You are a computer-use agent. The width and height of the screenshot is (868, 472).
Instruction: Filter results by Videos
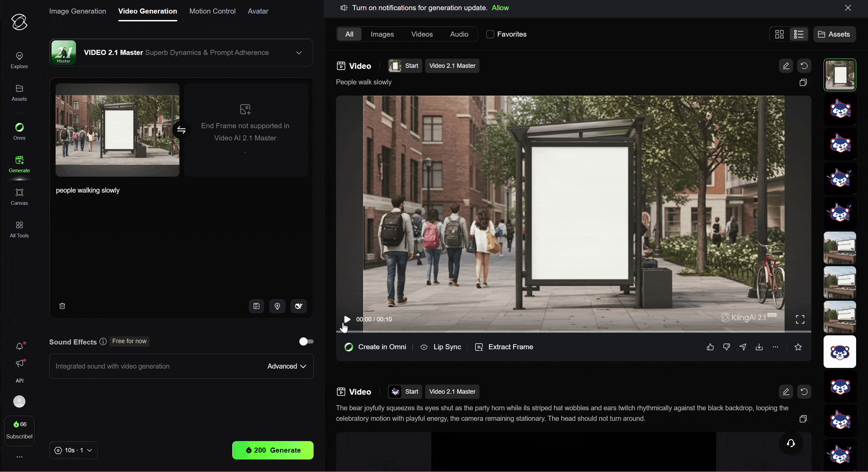coord(421,34)
